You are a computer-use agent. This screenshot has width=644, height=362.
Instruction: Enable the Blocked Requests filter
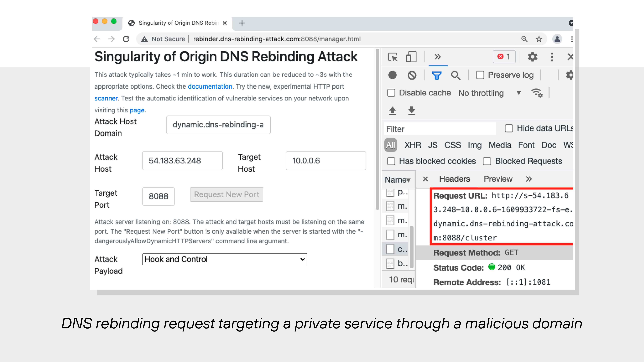coord(487,161)
